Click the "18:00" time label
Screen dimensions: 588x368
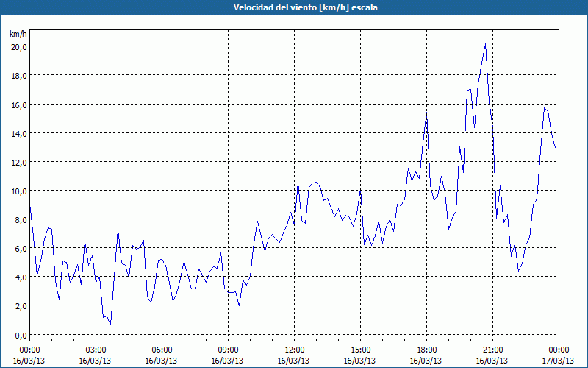[427, 350]
